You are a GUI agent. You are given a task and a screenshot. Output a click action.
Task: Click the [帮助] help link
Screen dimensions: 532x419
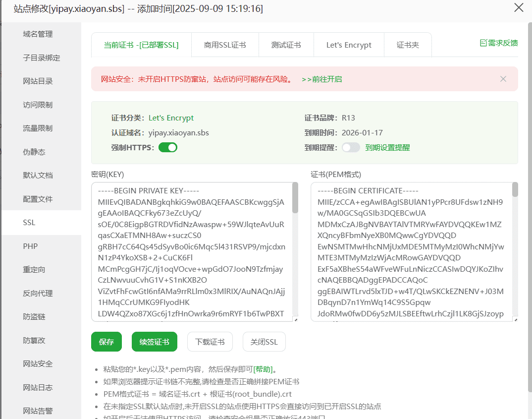pos(263,369)
